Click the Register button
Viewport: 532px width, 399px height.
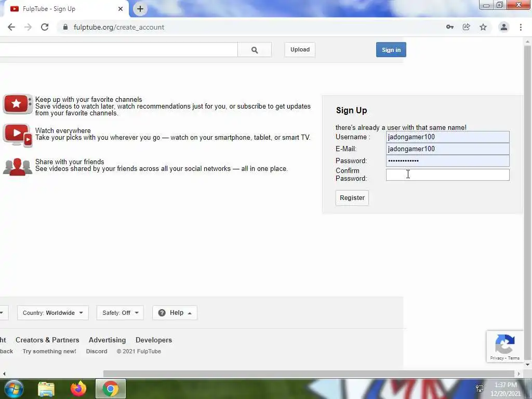pyautogui.click(x=352, y=198)
